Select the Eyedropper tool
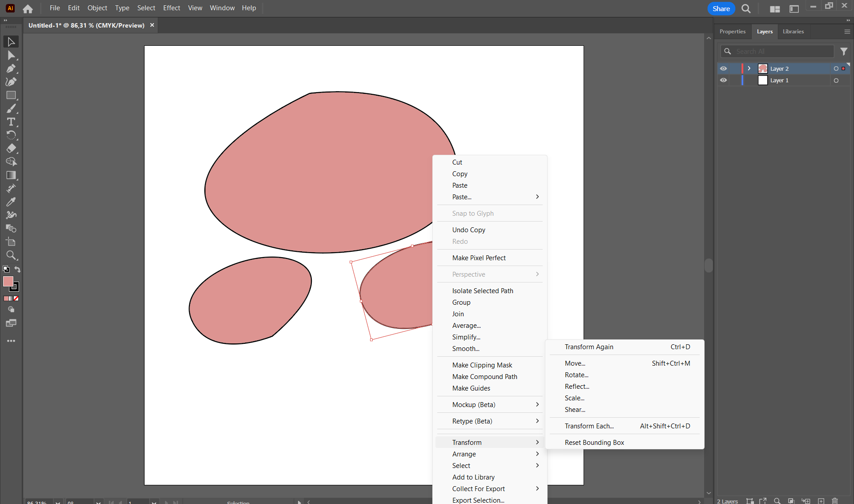Viewport: 854px width, 504px height. point(11,202)
